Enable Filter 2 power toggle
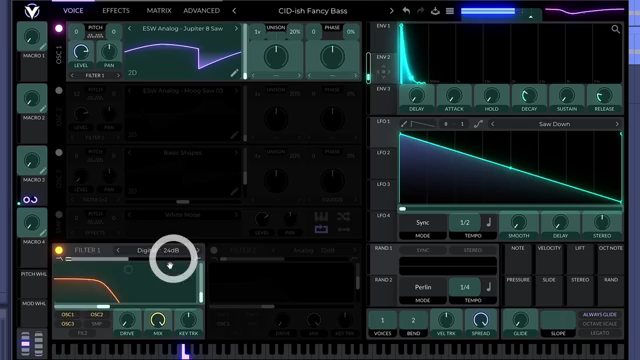640x360 pixels. [x=214, y=250]
